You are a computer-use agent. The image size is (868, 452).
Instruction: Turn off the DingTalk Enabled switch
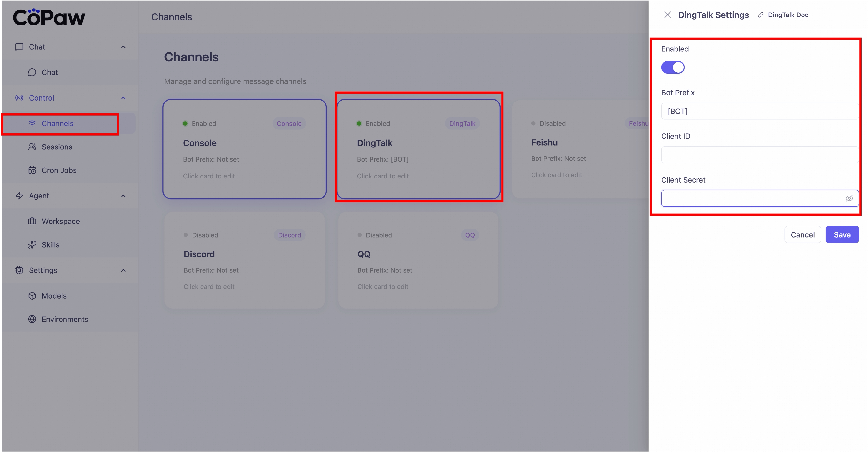click(673, 67)
